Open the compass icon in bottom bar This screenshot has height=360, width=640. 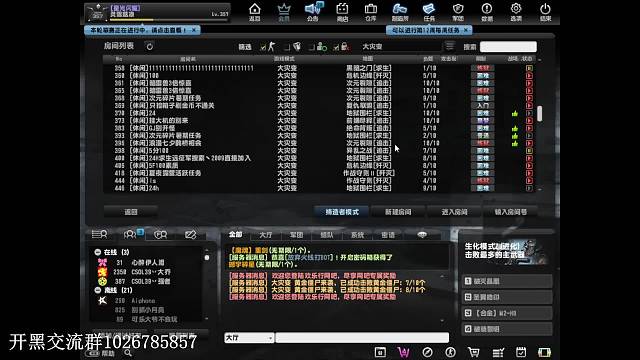click(427, 352)
